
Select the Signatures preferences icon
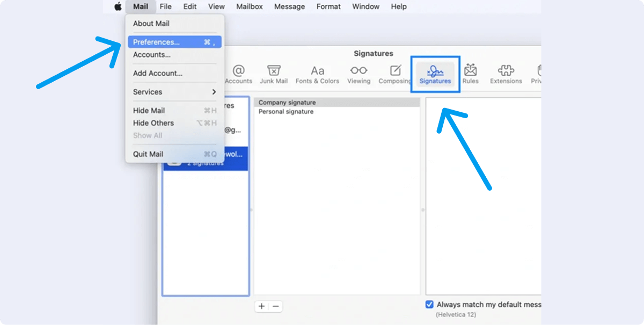[x=435, y=73]
